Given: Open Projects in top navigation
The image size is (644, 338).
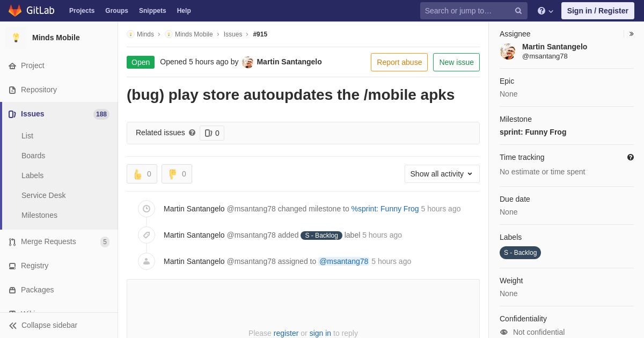Looking at the screenshot, I should (82, 11).
